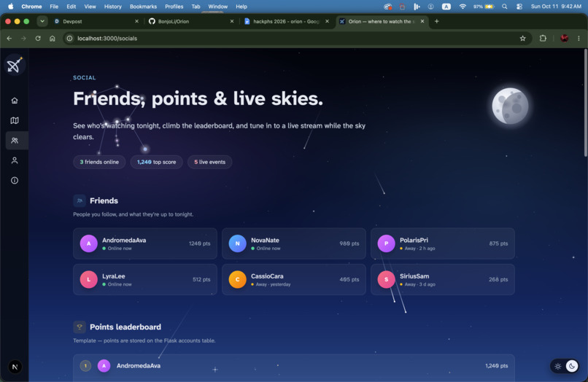Open the Chrome extensions puzzle icon
588x382 pixels.
543,38
